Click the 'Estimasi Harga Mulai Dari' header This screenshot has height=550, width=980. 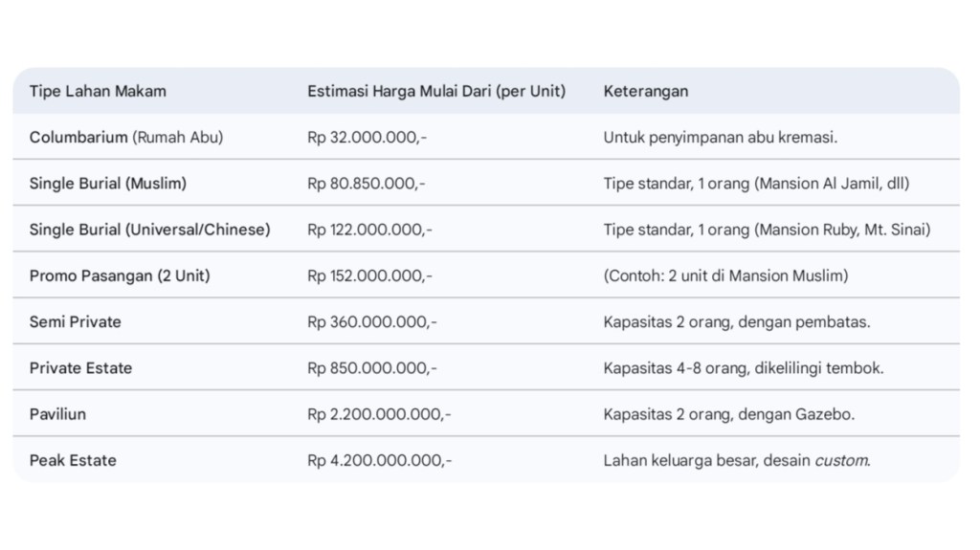(435, 92)
